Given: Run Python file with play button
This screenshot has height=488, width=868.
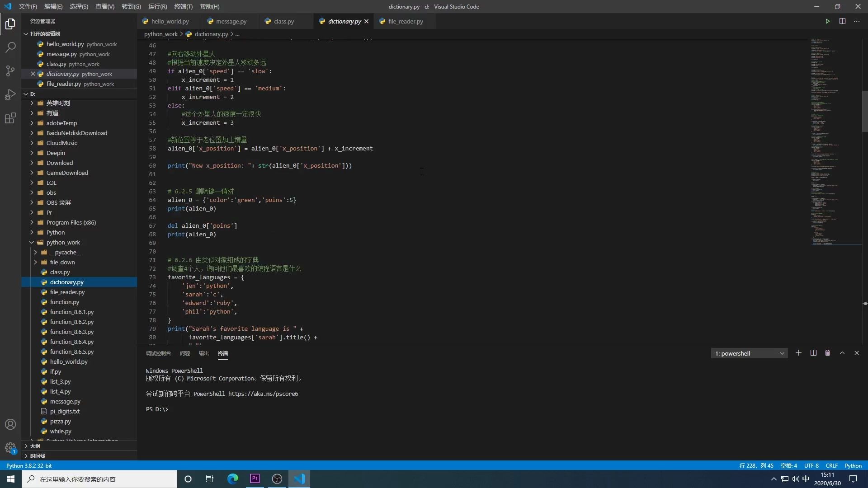Looking at the screenshot, I should pyautogui.click(x=827, y=21).
